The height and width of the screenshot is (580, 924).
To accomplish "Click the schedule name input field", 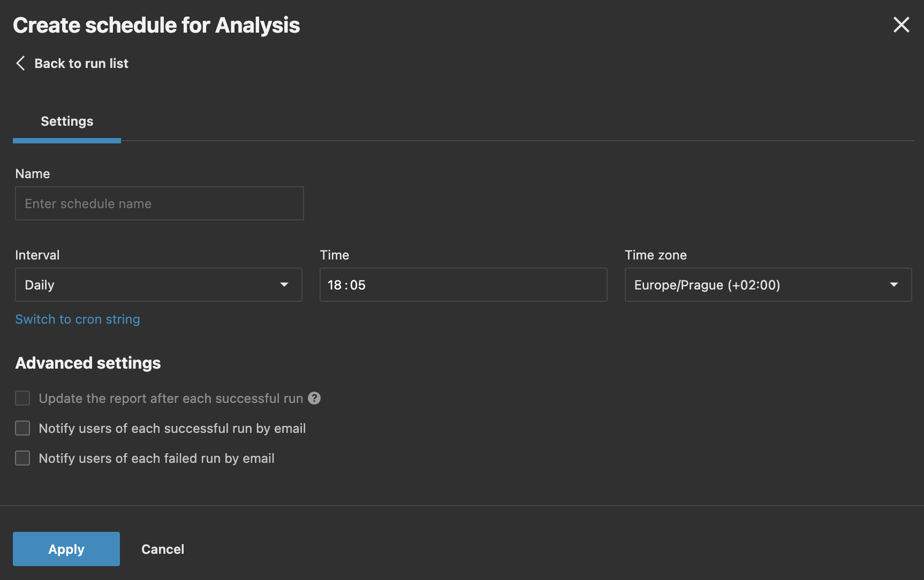I will 159,203.
